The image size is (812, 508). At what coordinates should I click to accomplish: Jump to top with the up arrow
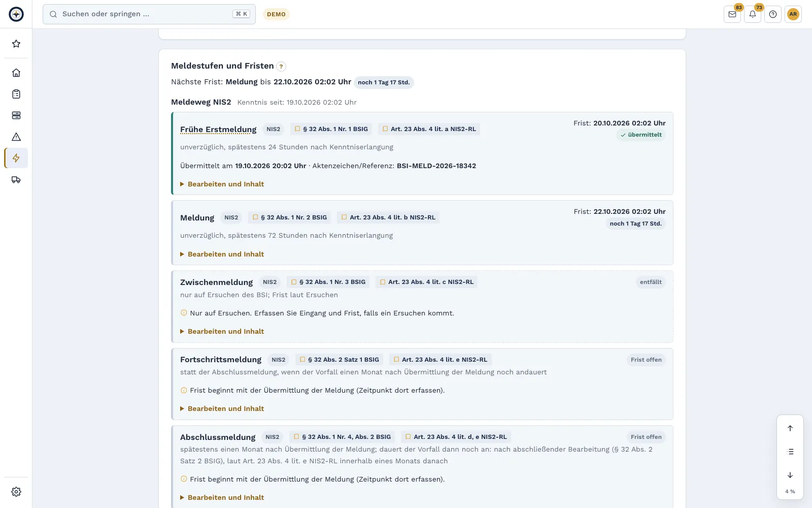[790, 428]
